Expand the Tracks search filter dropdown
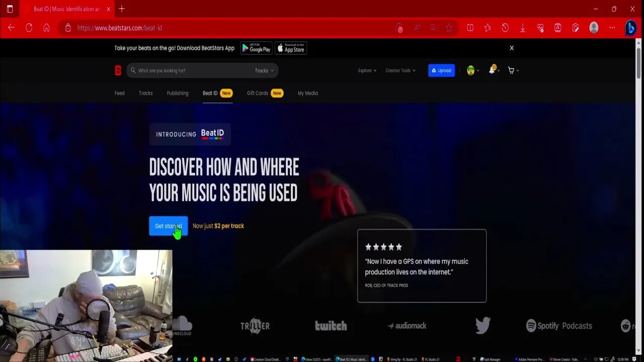The width and height of the screenshot is (644, 362). click(x=264, y=70)
